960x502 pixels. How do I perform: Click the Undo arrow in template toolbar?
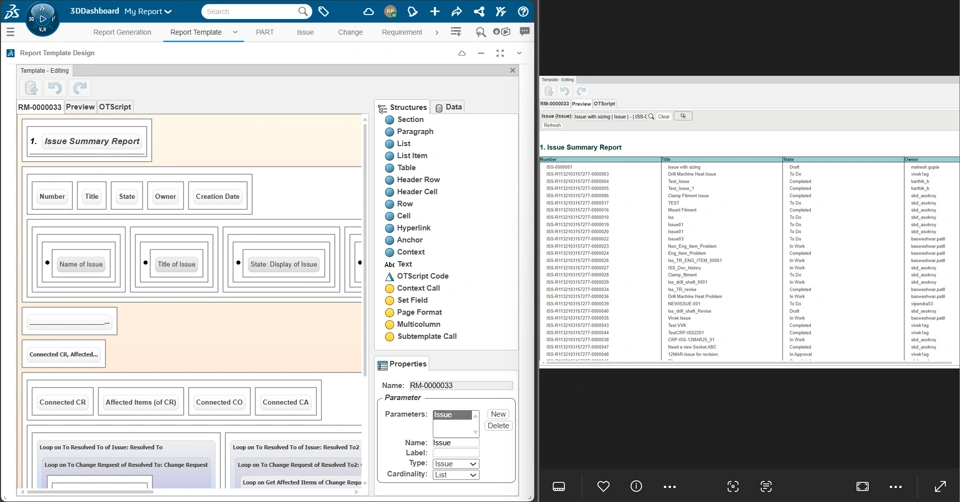pyautogui.click(x=55, y=88)
